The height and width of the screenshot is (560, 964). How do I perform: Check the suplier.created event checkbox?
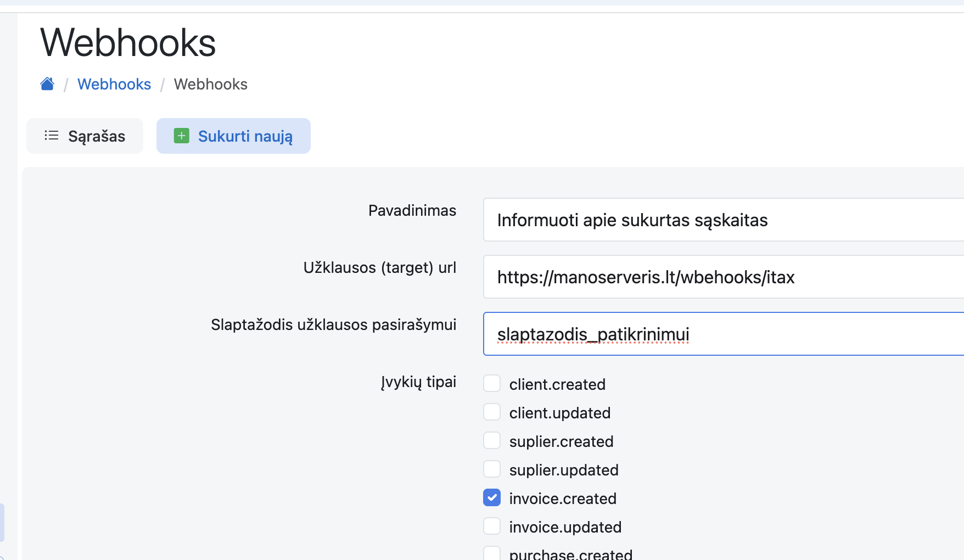point(492,441)
